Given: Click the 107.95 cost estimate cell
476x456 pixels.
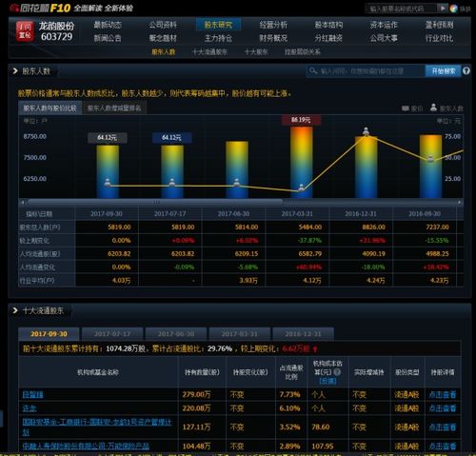Looking at the screenshot, I should click(323, 446).
